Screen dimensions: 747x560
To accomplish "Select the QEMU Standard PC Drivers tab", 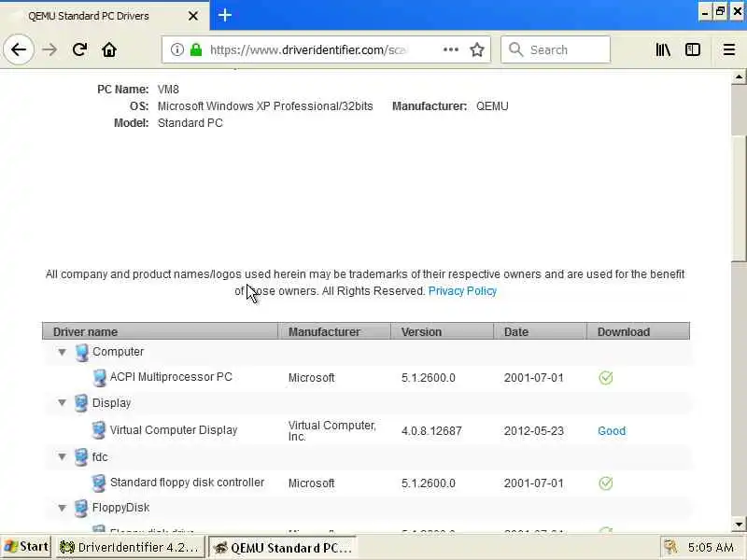I will point(105,16).
